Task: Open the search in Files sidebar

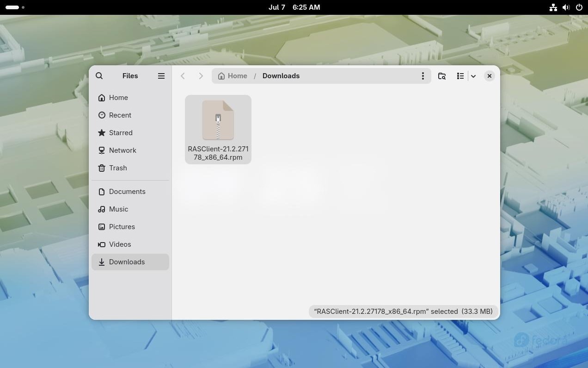Action: [x=99, y=76]
